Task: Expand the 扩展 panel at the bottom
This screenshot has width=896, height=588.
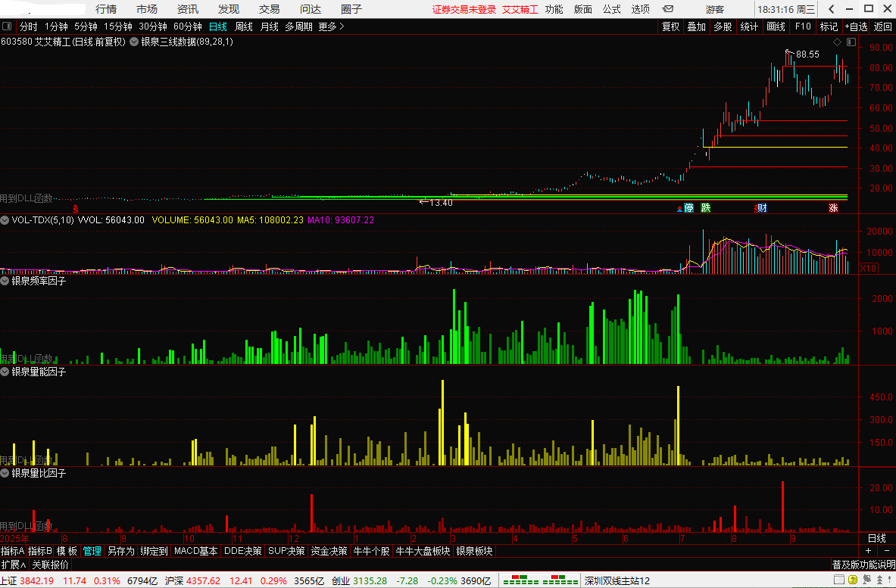Action: coord(14,565)
